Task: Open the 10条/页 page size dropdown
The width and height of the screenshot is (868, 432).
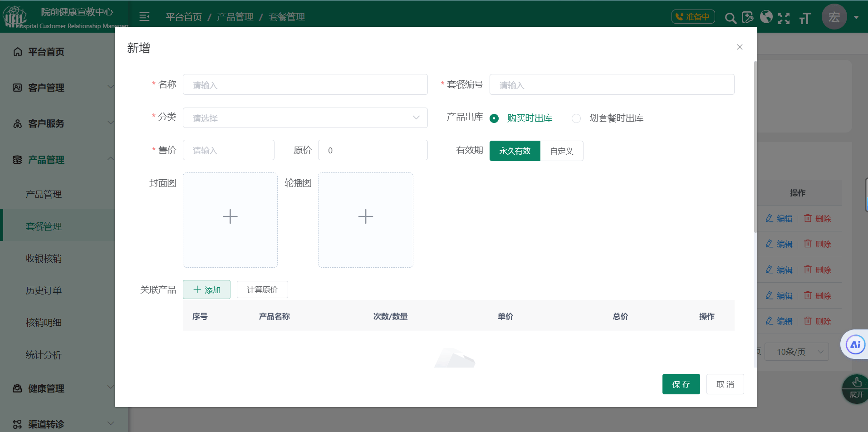Action: 796,352
